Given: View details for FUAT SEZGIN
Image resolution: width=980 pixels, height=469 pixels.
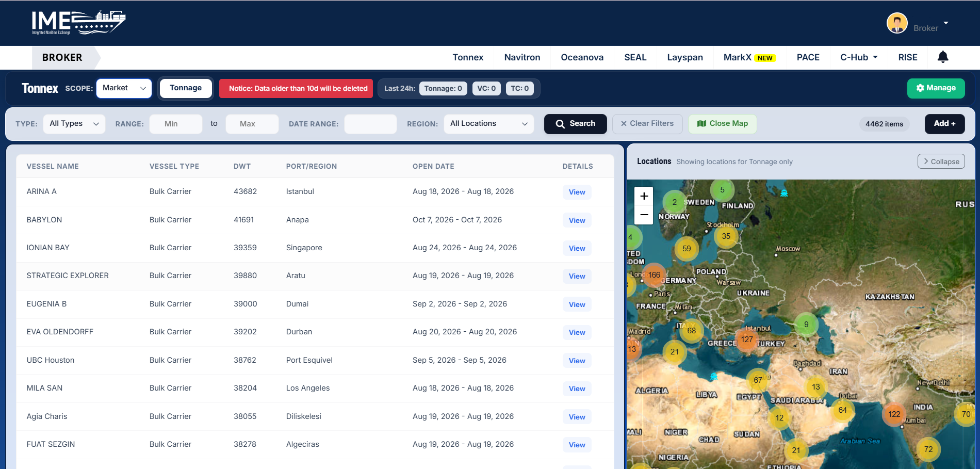Looking at the screenshot, I should tap(577, 445).
